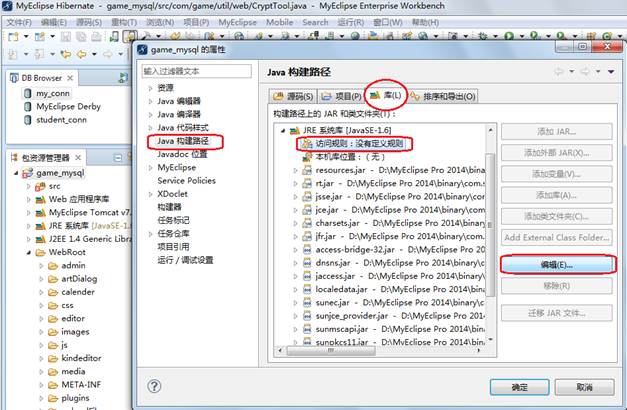627x410 pixels.
Task: Click the MyEclipse Derby database icon
Action: click(x=27, y=107)
